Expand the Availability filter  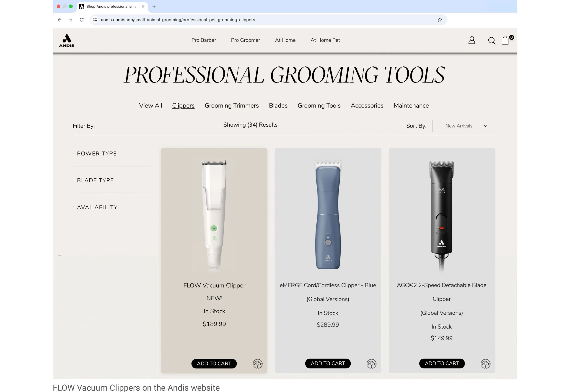coord(95,207)
